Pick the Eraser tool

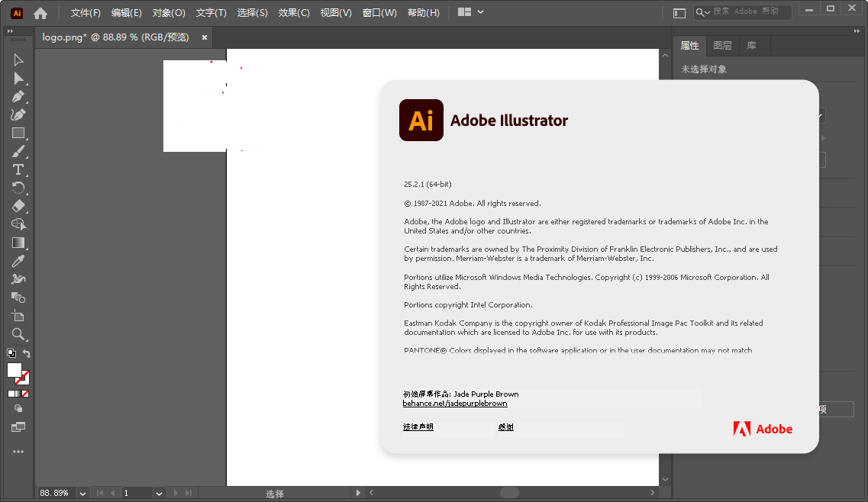[18, 206]
